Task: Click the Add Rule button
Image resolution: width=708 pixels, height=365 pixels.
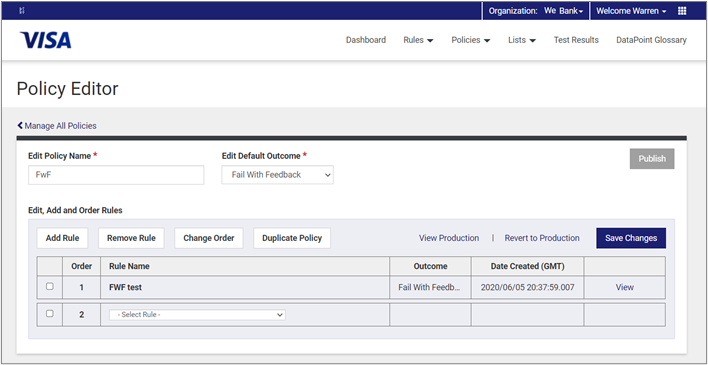Action: coord(62,238)
